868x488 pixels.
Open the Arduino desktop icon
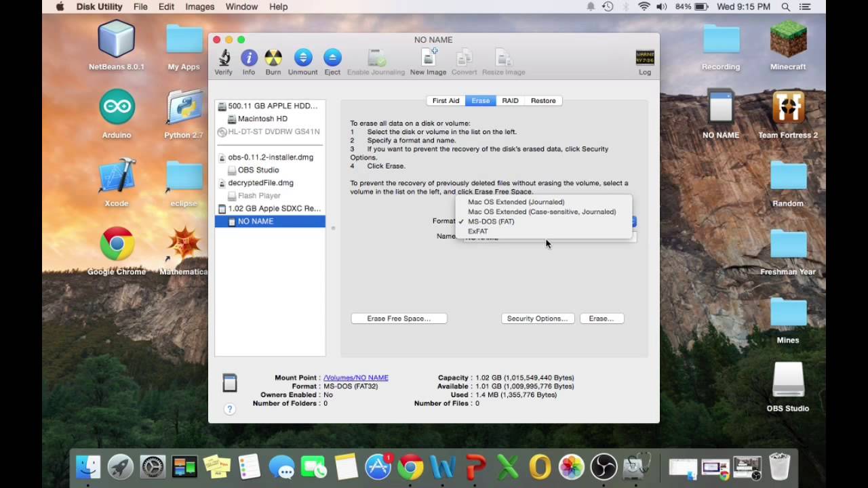tap(117, 108)
